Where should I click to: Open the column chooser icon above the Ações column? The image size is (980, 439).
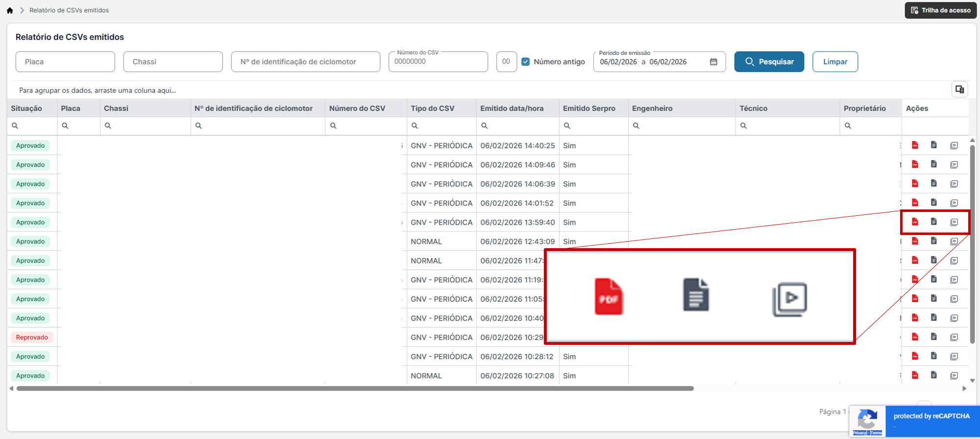pos(959,89)
